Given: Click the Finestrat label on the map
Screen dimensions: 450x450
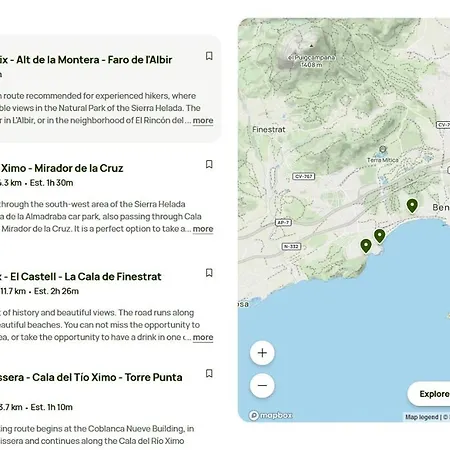Looking at the screenshot, I should (x=269, y=130).
